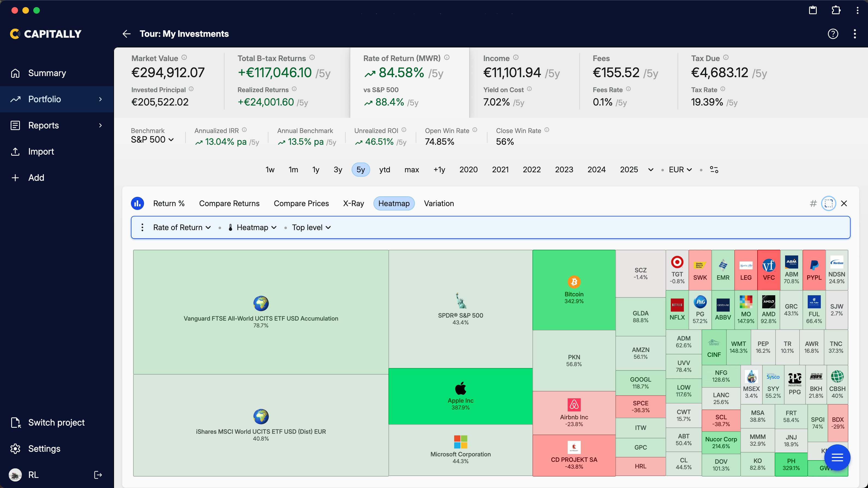
Task: Click the blue floating menu button
Action: tap(837, 457)
